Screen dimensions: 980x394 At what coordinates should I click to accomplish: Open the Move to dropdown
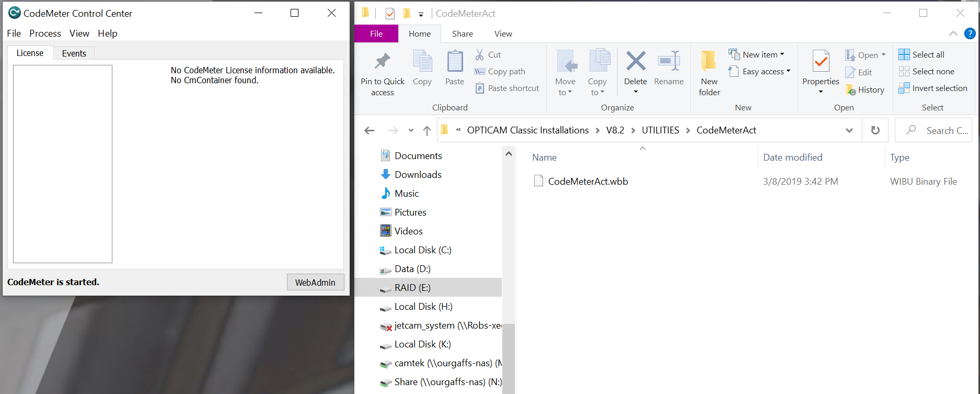point(565,87)
